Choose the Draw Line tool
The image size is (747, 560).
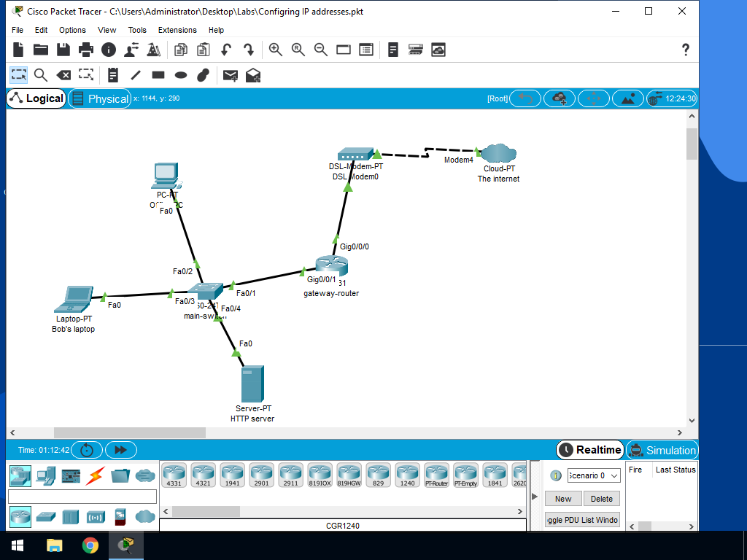pos(136,75)
